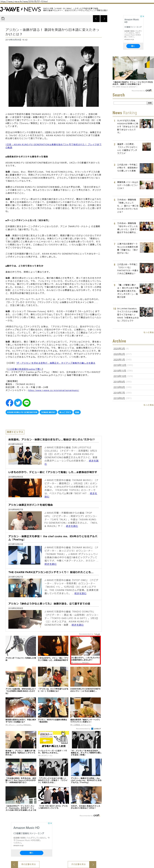Open the 2019年7月 archive

[x=119, y=393]
